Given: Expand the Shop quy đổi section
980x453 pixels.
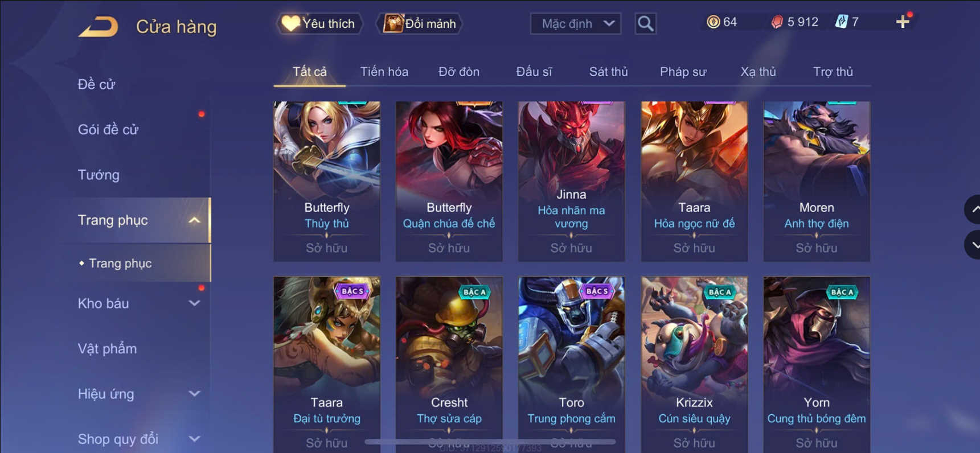Looking at the screenshot, I should (194, 439).
